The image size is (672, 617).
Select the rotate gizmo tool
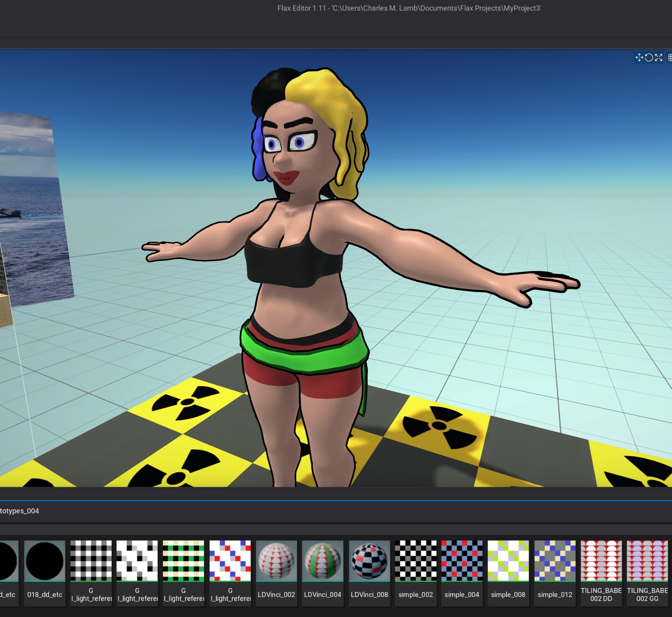[649, 58]
